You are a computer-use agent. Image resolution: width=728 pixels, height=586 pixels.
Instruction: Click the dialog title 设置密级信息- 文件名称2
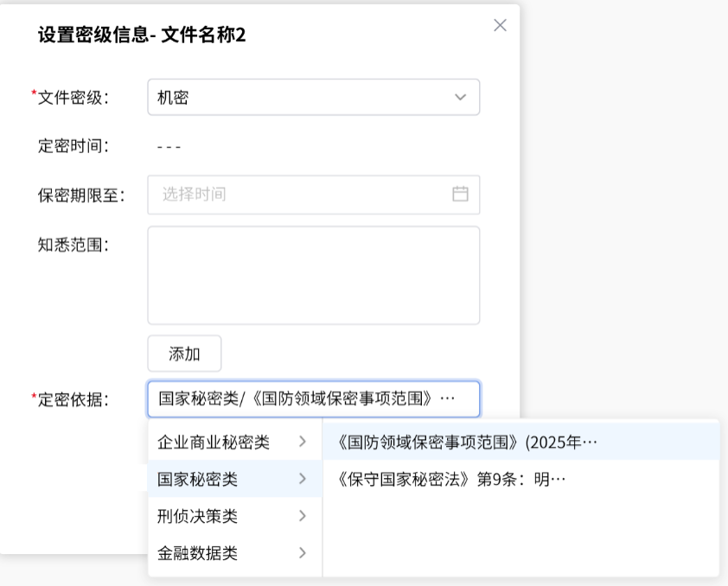[x=142, y=35]
